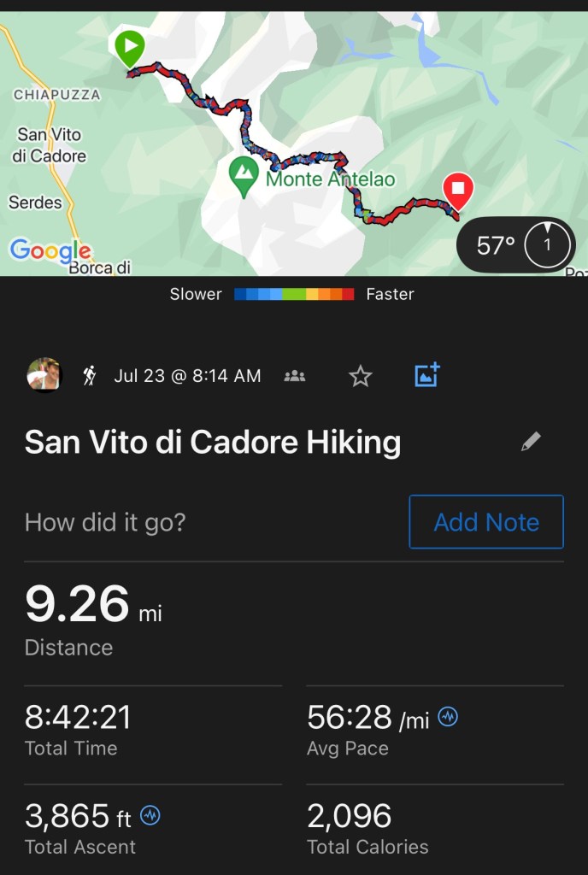The image size is (588, 875).
Task: Open the Google logo on map
Action: [x=50, y=250]
